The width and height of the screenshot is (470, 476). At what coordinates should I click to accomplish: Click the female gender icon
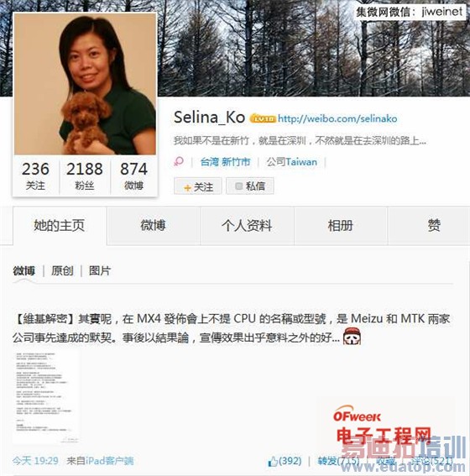tap(179, 161)
